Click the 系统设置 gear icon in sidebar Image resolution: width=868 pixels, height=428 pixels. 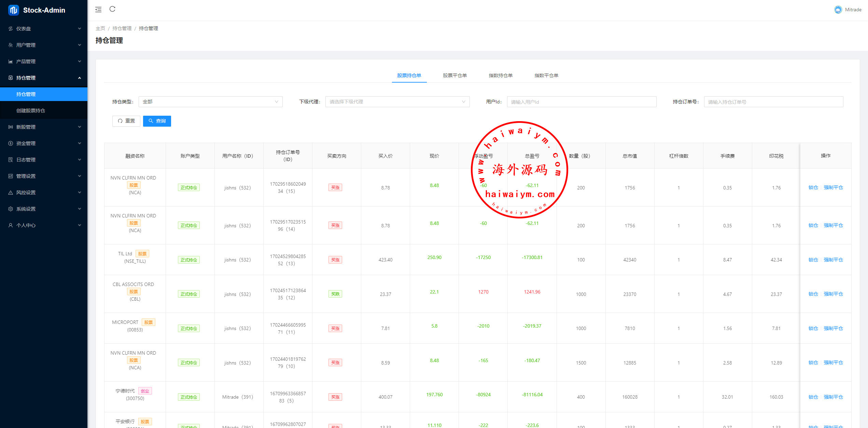[11, 209]
